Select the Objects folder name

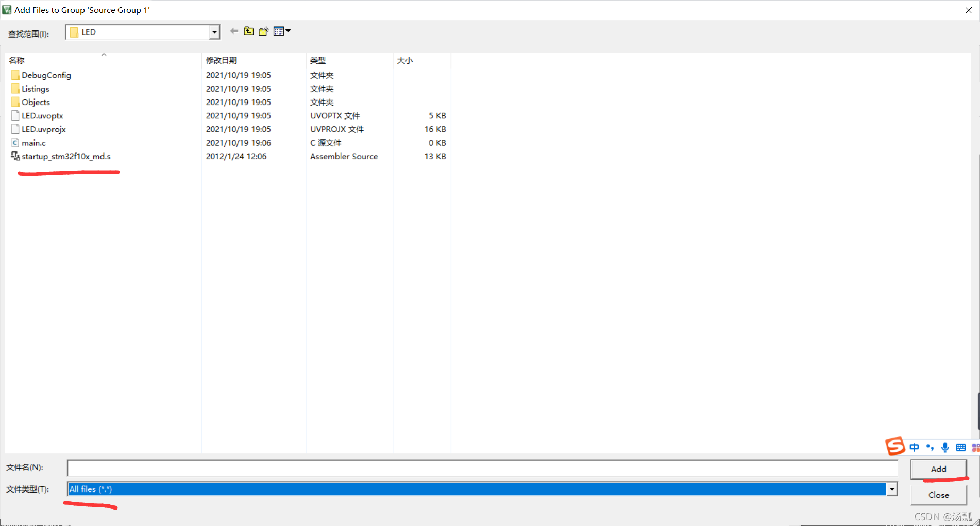36,102
